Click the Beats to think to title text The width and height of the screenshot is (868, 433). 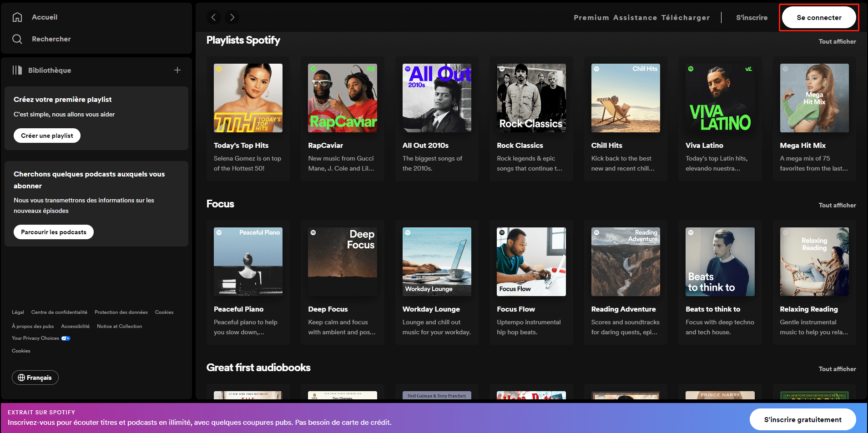[713, 309]
